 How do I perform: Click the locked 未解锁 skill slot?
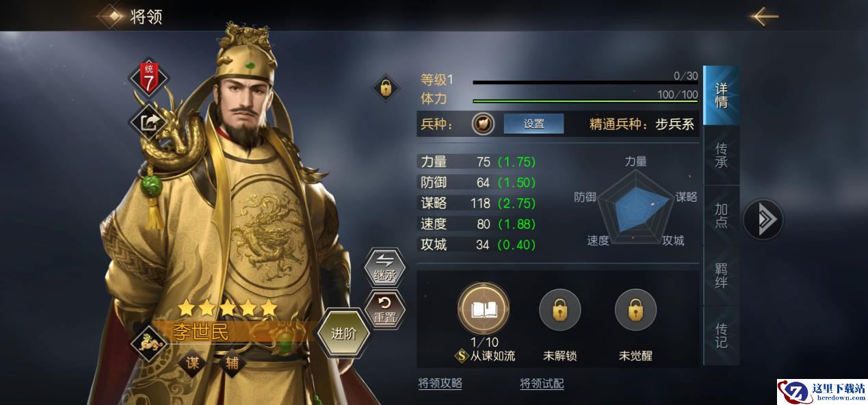[560, 310]
